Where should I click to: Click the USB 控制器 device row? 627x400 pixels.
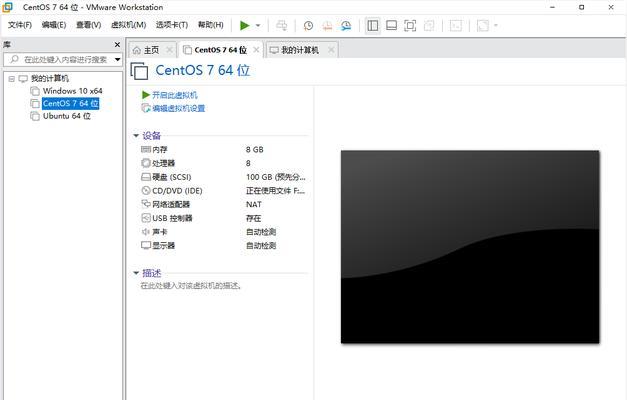click(224, 218)
